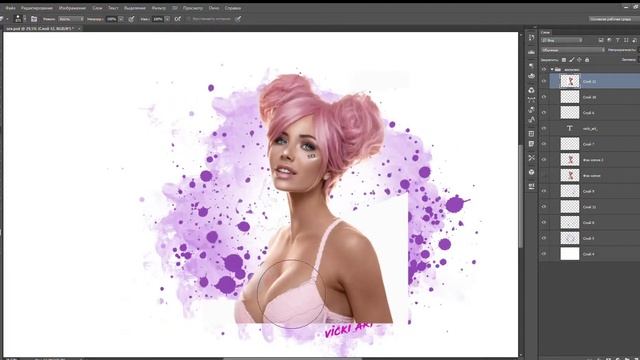Viewport: 640px width, 360px height.
Task: Open the layer blend mode dropdown
Action: tap(573, 50)
